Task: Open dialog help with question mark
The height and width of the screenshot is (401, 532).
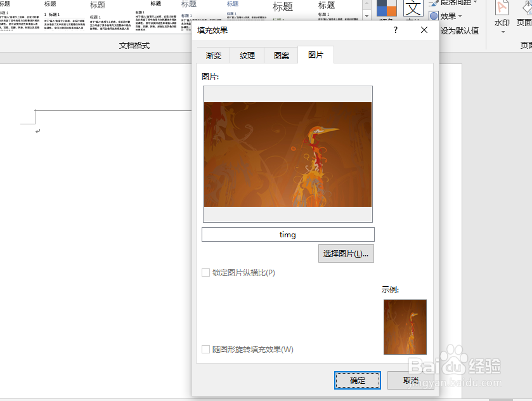Action: [395, 30]
